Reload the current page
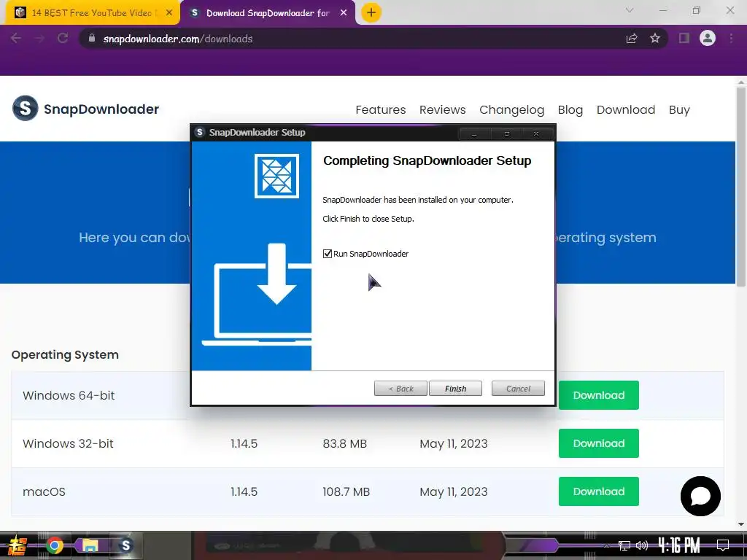The height and width of the screenshot is (560, 747). pos(63,39)
